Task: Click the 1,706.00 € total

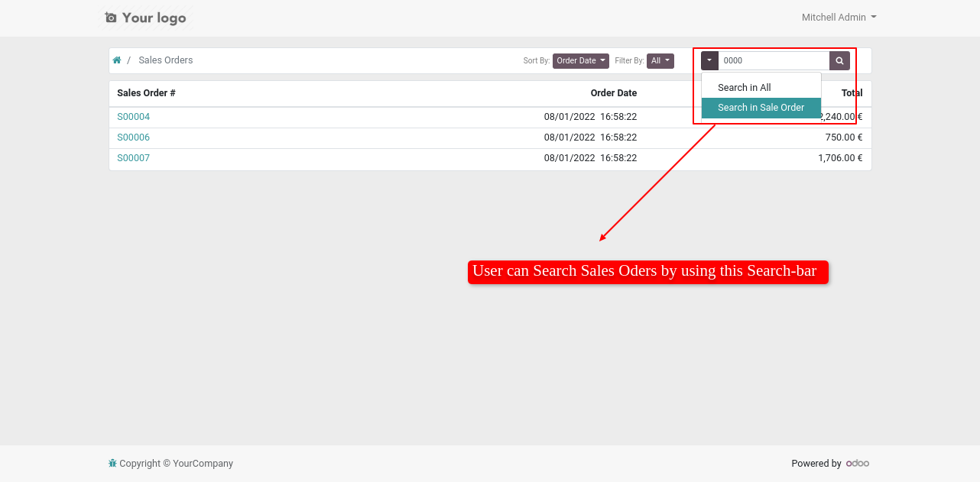Action: click(x=840, y=158)
